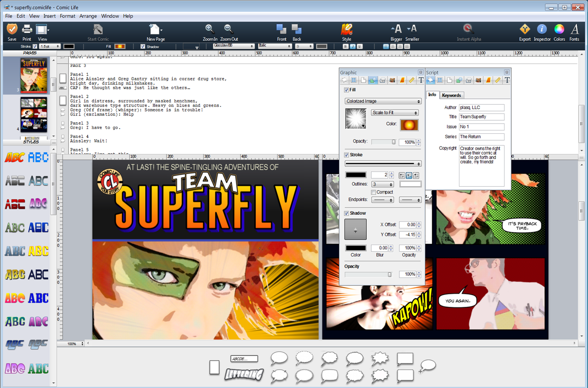Open the Colors picker
The width and height of the screenshot is (588, 388).
559,29
